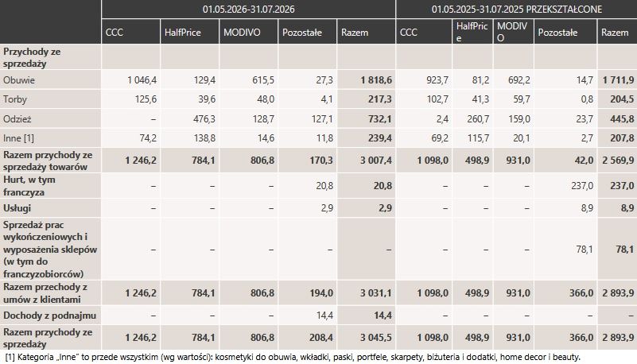Select the Przychody ze sprzedaży section heading
This screenshot has height=364, width=637.
click(x=32, y=58)
